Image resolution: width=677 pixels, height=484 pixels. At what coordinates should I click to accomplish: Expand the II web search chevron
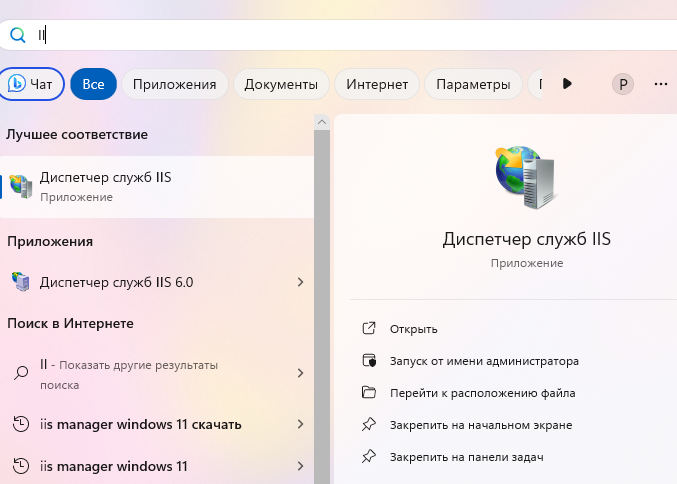point(301,373)
